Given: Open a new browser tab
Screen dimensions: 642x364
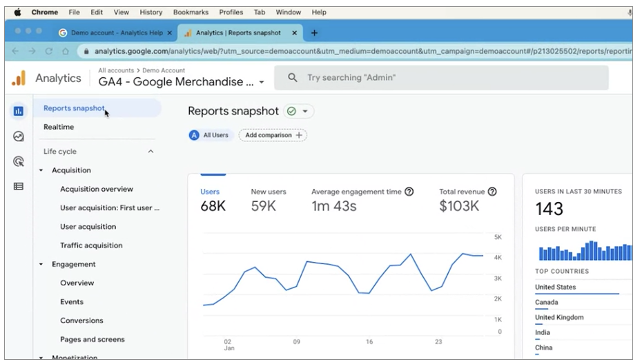Looking at the screenshot, I should click(x=315, y=32).
